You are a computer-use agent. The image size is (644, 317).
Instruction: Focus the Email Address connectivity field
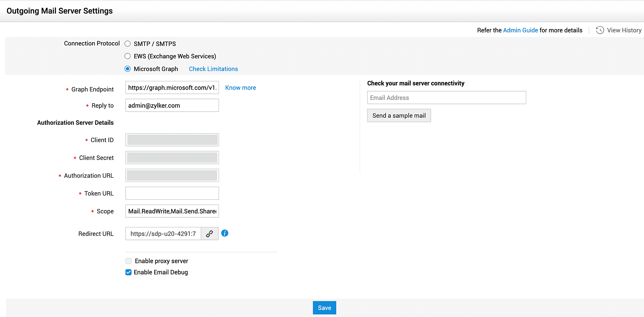click(x=446, y=98)
